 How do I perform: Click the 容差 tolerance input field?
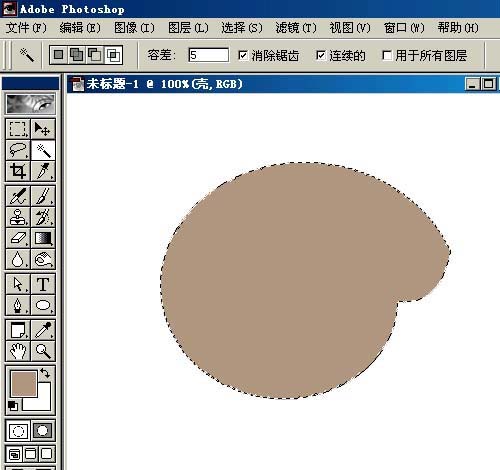click(x=209, y=55)
